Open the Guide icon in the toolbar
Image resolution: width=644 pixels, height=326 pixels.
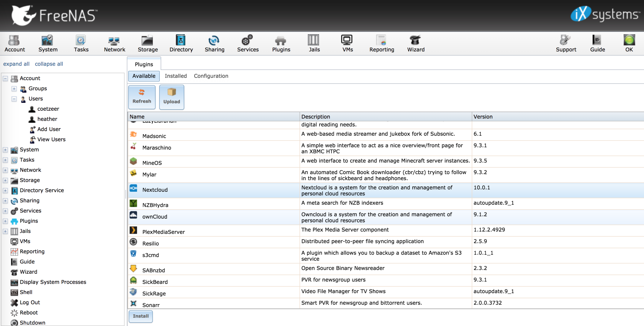(597, 43)
